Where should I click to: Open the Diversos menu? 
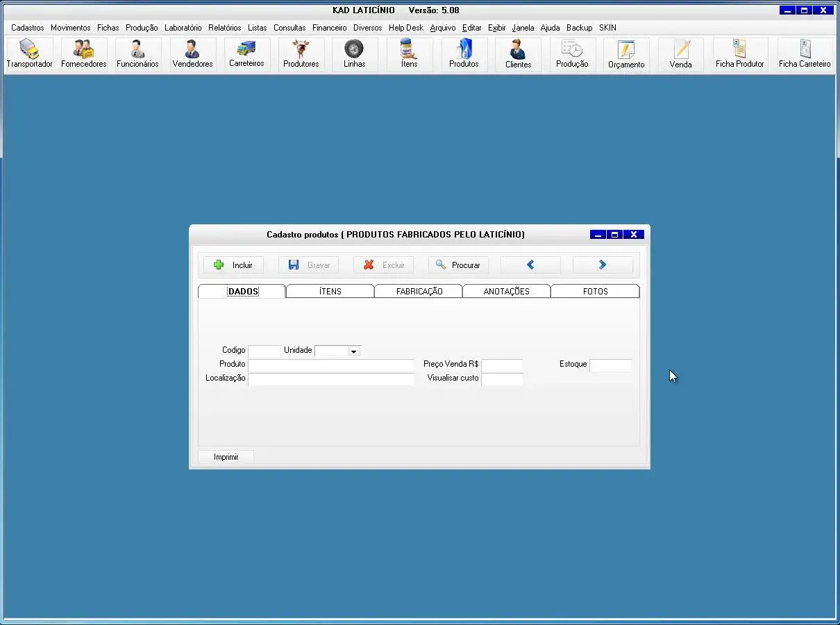(x=368, y=28)
